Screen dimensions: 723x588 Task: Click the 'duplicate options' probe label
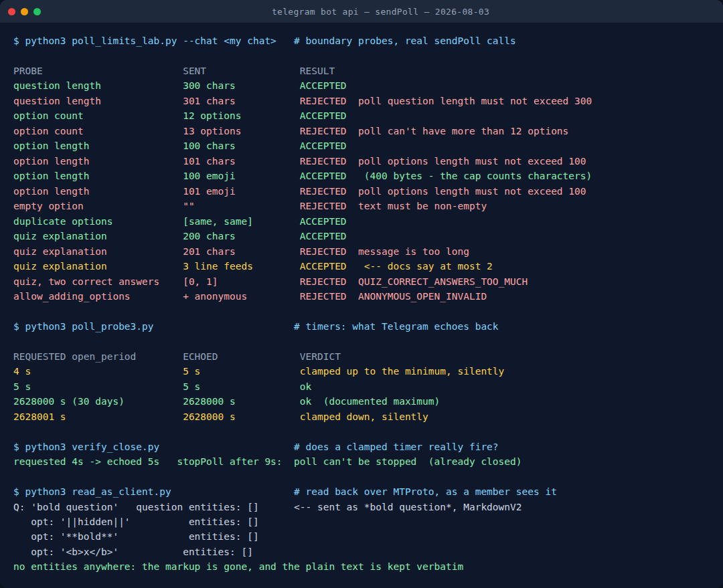pos(63,221)
